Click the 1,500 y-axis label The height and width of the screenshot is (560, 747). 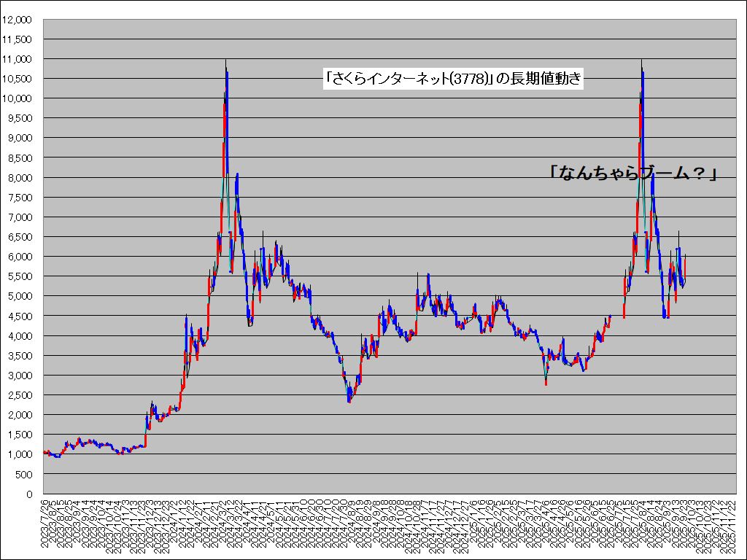(20, 435)
